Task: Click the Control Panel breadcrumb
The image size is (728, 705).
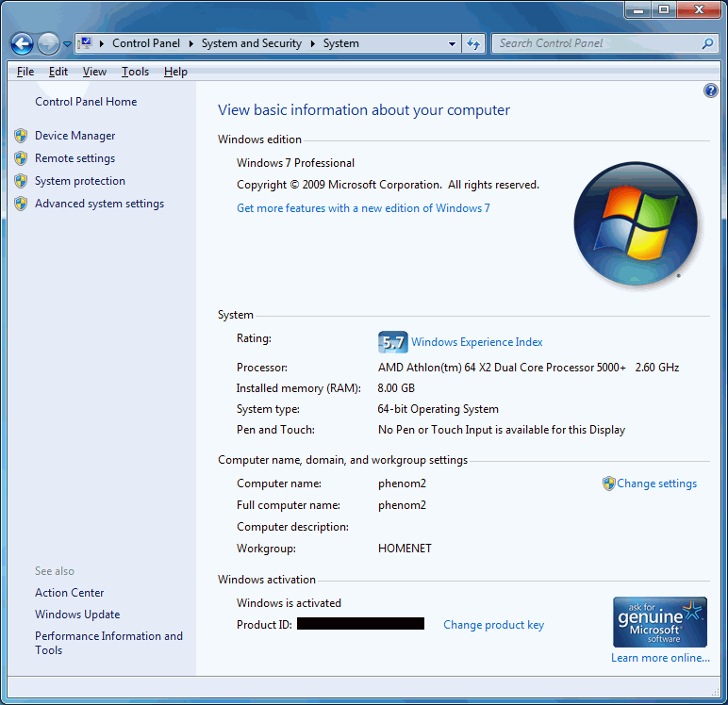Action: tap(146, 43)
